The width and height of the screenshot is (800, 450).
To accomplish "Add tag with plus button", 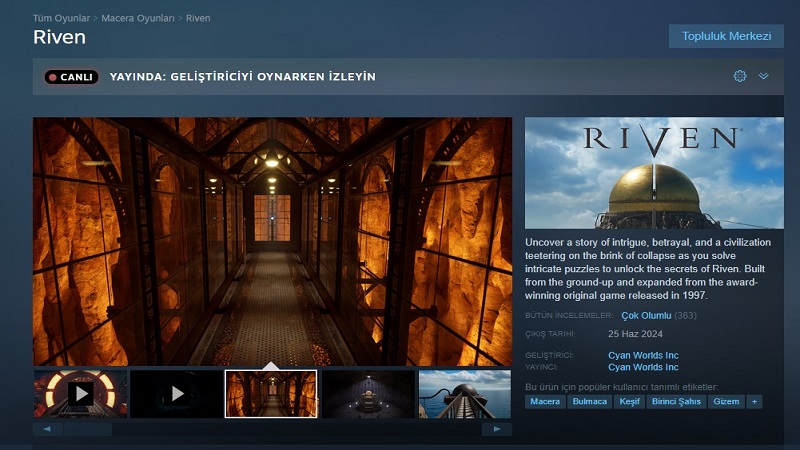I will [754, 402].
